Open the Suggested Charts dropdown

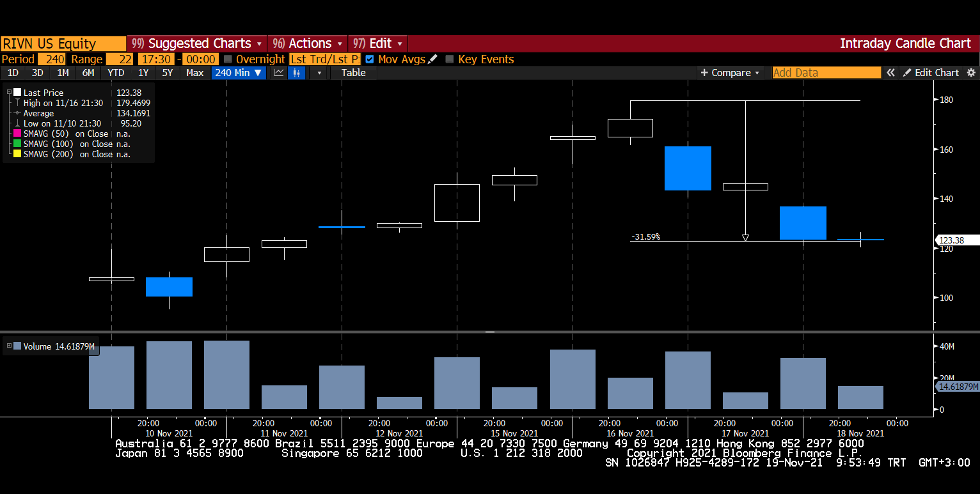coord(196,43)
